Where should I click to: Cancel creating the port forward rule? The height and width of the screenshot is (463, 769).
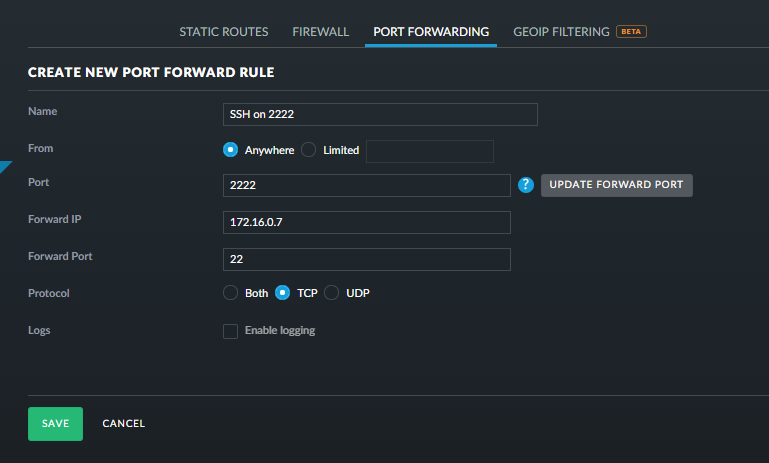click(123, 424)
